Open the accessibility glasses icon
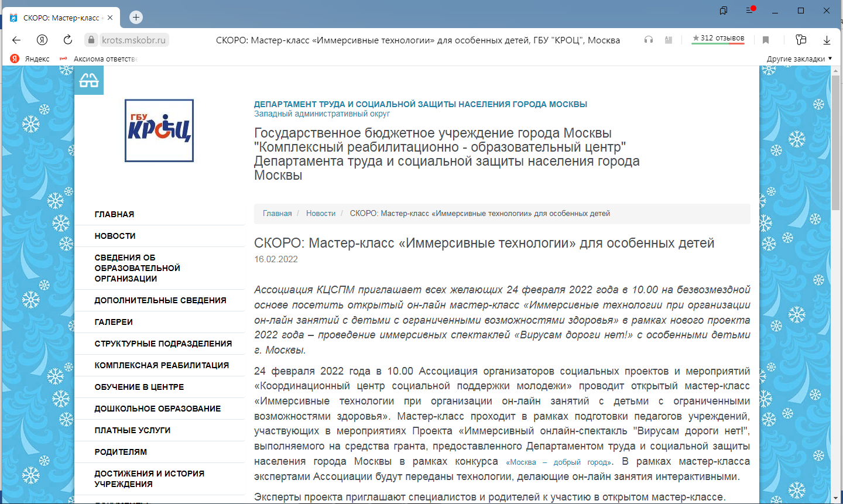 tap(89, 80)
